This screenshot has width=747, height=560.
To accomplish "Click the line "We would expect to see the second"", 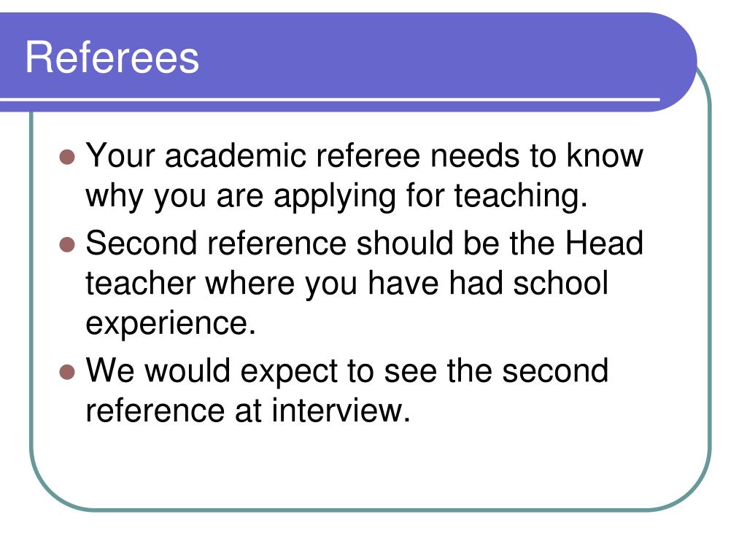I will [x=347, y=370].
